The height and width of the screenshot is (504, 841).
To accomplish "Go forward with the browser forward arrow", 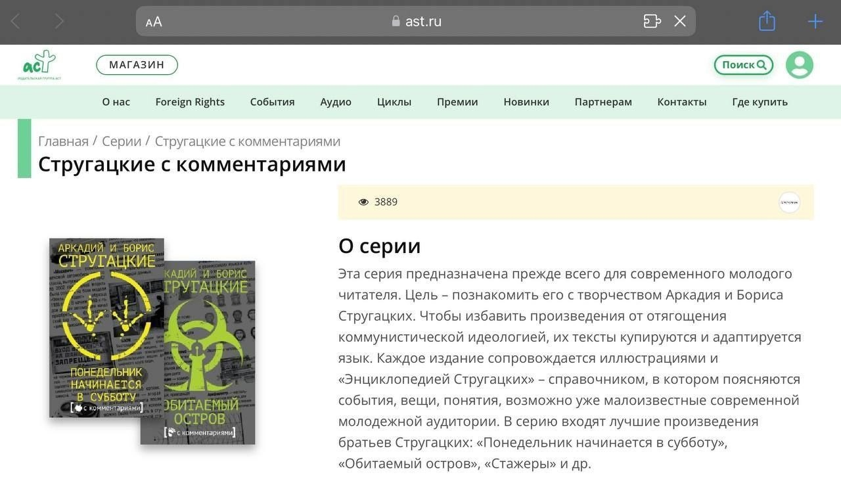I will point(59,22).
